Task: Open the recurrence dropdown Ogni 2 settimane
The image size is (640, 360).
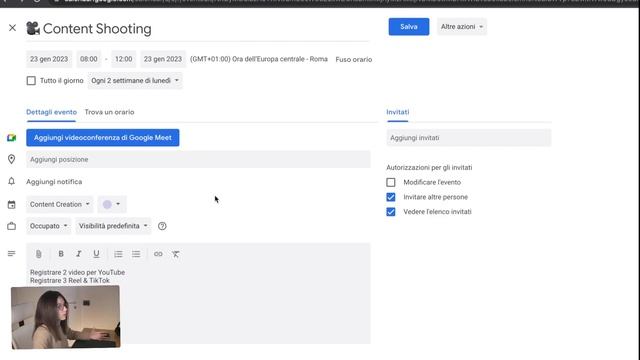Action: coord(135,80)
